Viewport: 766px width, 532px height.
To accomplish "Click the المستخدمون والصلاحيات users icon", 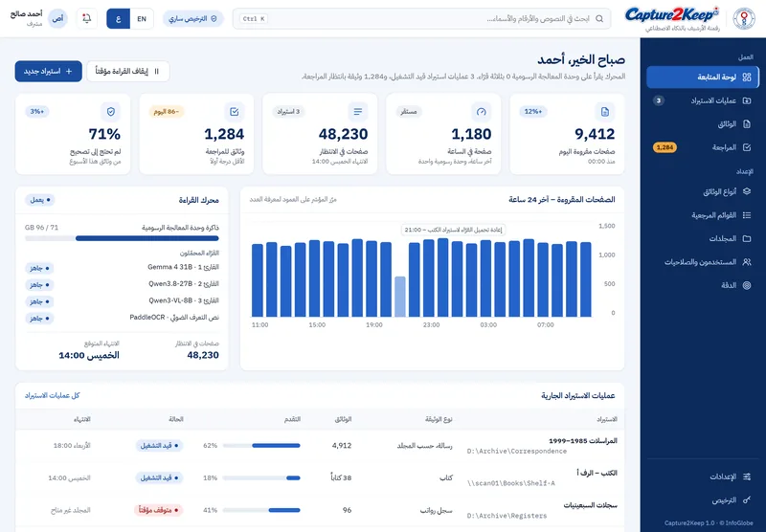I will pos(747,262).
